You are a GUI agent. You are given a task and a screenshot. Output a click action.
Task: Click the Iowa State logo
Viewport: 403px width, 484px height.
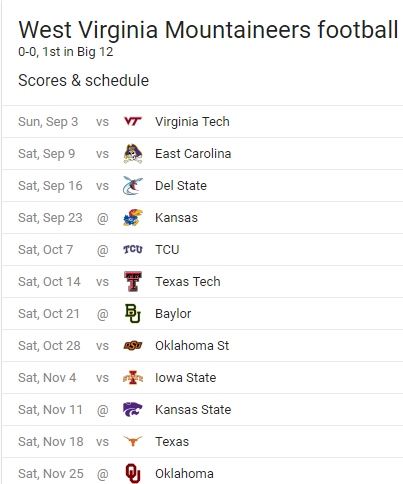point(133,378)
